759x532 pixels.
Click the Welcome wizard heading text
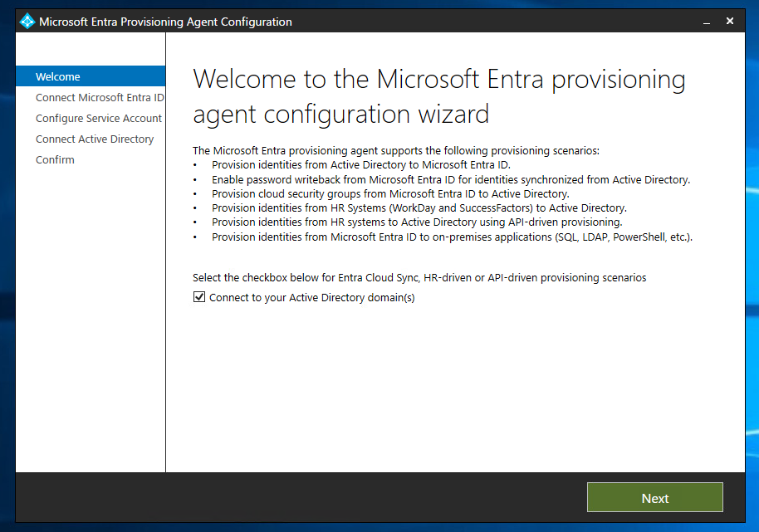(x=439, y=96)
